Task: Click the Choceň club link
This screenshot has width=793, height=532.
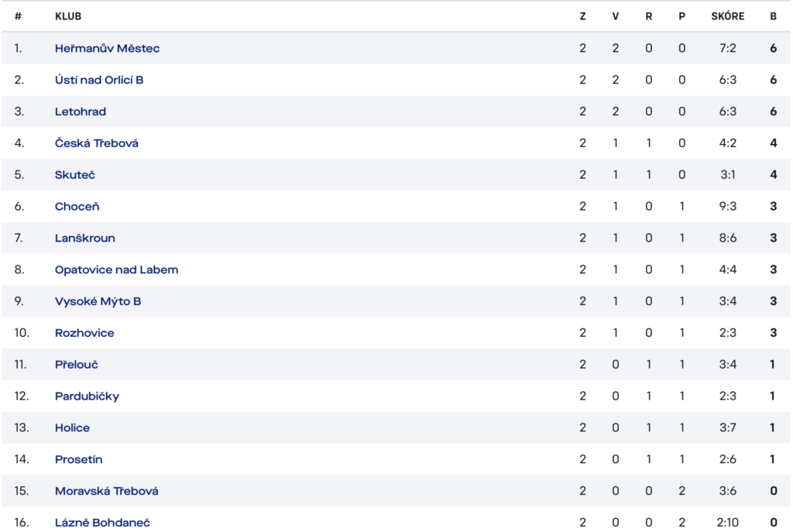Action: click(x=77, y=206)
